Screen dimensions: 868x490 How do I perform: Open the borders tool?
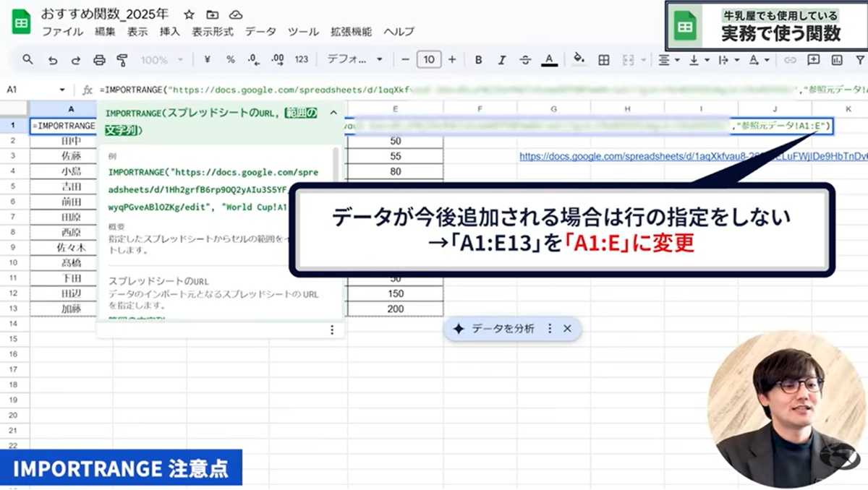(603, 60)
